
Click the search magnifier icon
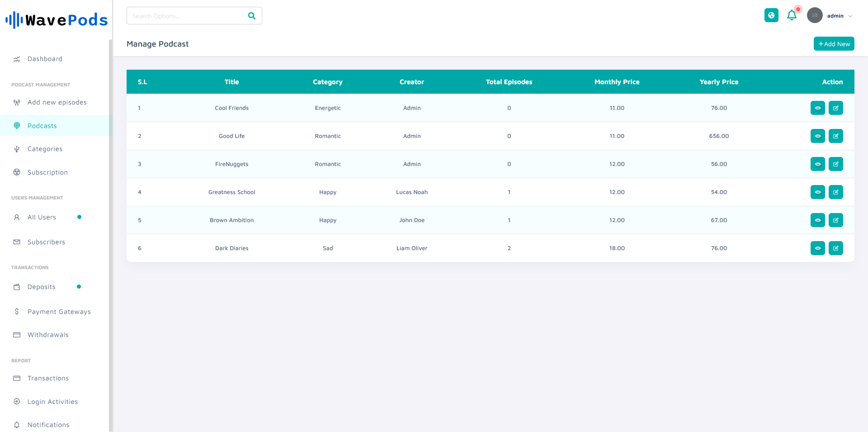(252, 16)
